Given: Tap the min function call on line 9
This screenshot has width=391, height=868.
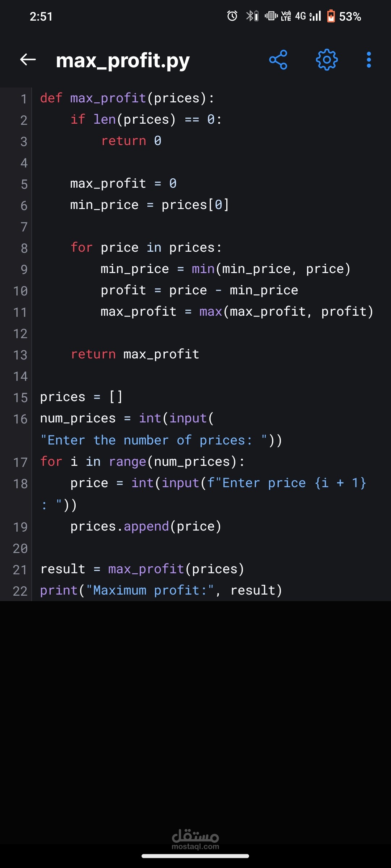Looking at the screenshot, I should tap(203, 268).
